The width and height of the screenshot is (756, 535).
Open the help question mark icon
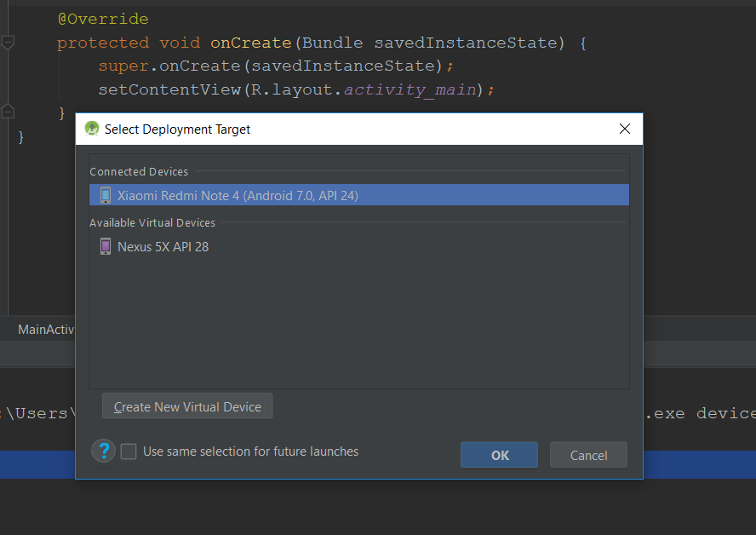(x=103, y=451)
